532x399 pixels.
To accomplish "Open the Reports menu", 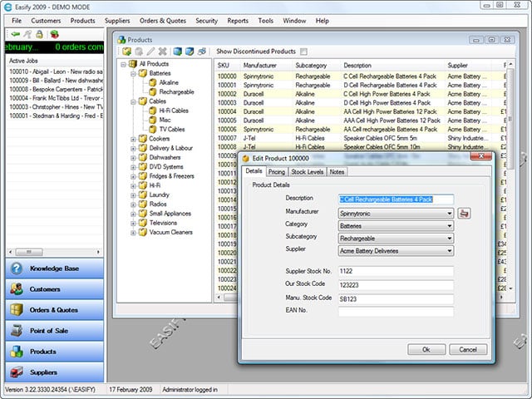I will tap(238, 20).
